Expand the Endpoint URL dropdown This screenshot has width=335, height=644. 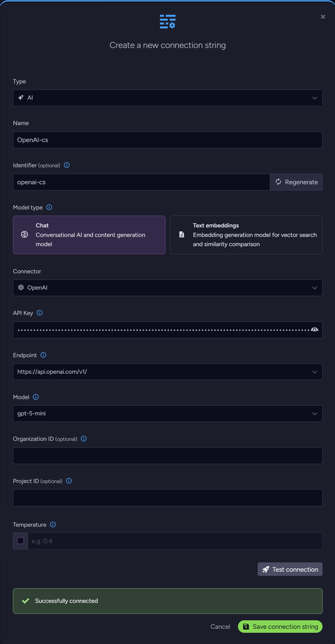(x=315, y=372)
